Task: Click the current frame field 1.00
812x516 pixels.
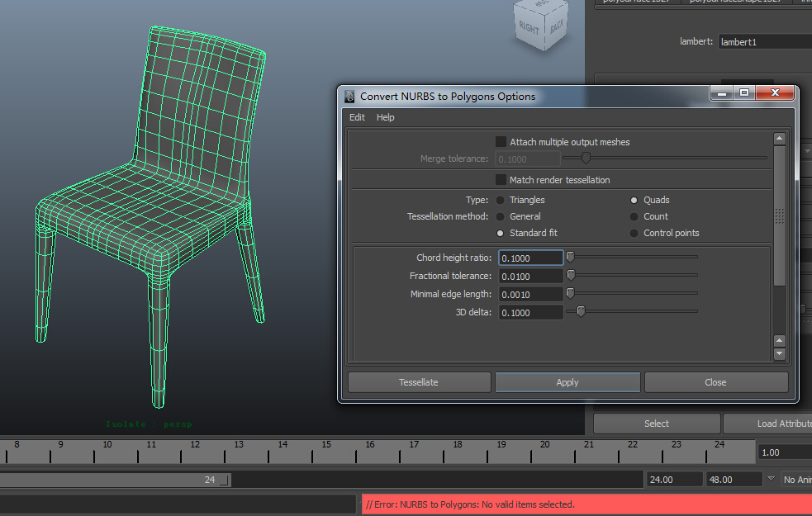Action: tap(785, 452)
